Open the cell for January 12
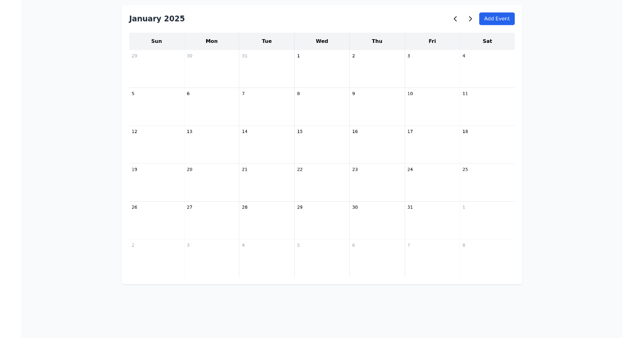Image resolution: width=644 pixels, height=338 pixels. (156, 144)
